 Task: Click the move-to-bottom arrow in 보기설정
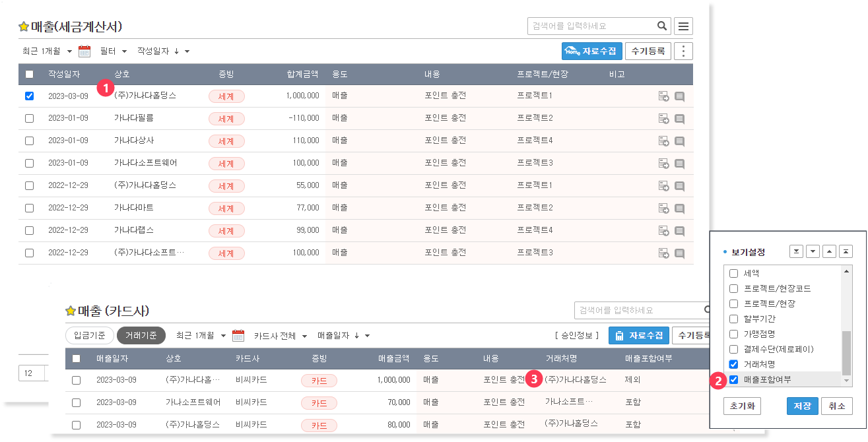(x=796, y=251)
